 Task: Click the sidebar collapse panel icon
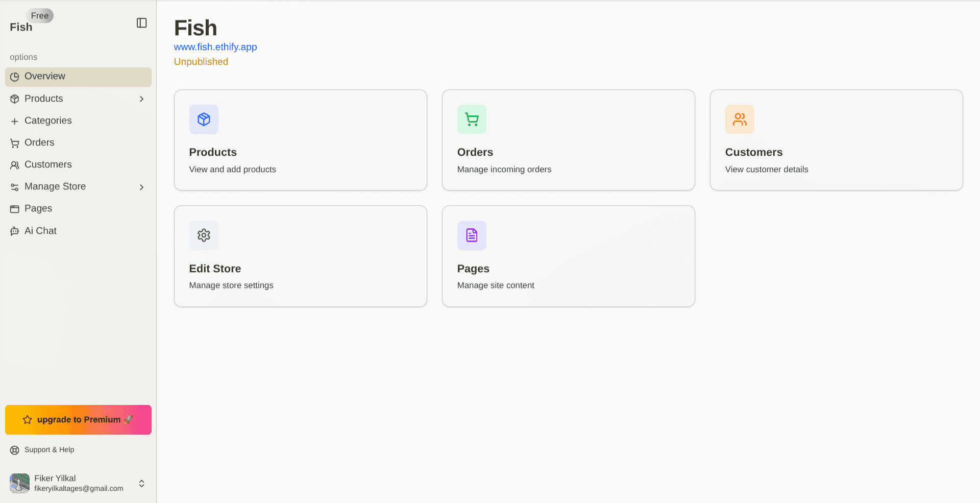(x=141, y=23)
